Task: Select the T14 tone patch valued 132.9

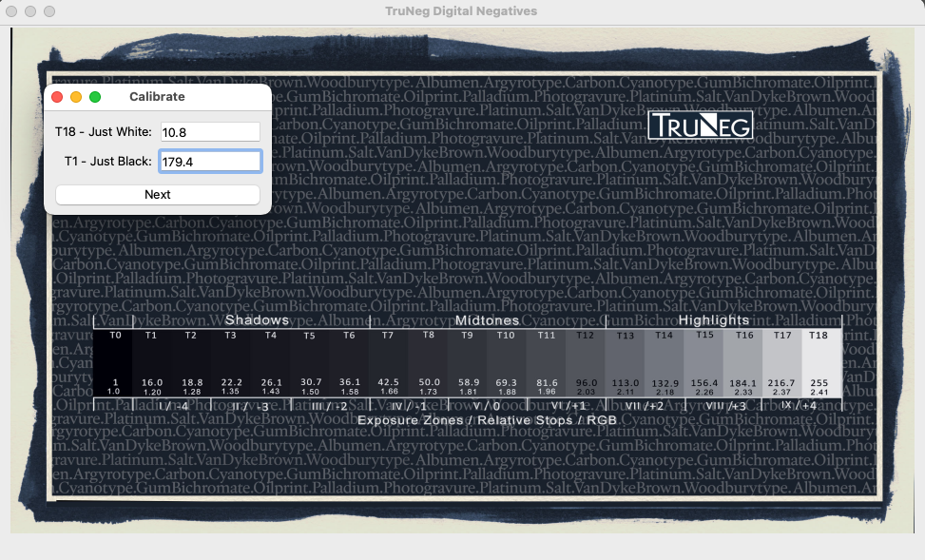Action: click(665, 363)
